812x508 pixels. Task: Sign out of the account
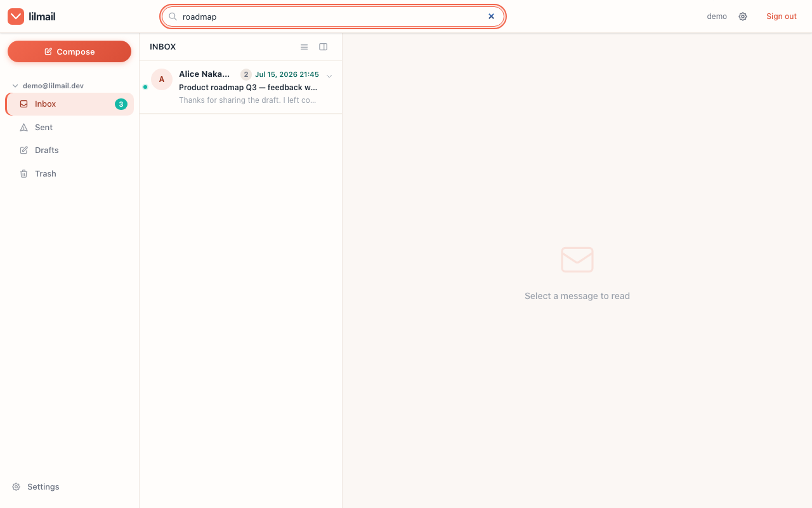782,17
